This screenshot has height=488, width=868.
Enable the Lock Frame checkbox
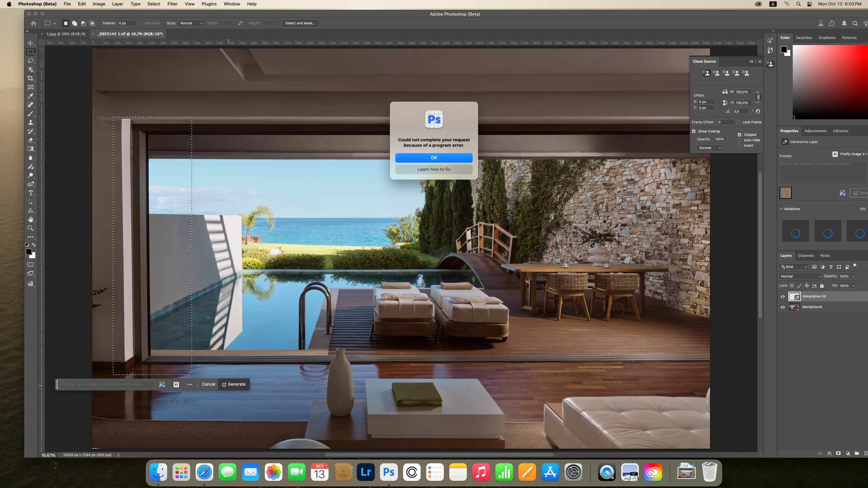coord(738,122)
